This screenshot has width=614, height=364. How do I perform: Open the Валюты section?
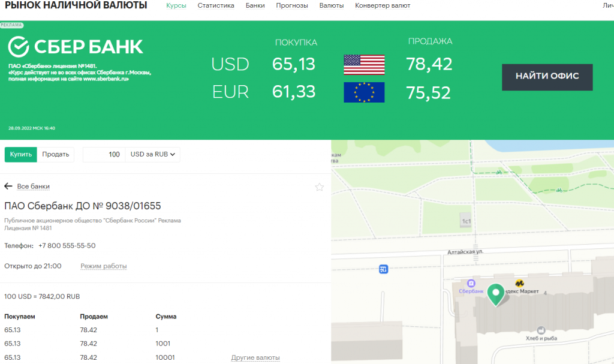pyautogui.click(x=332, y=5)
